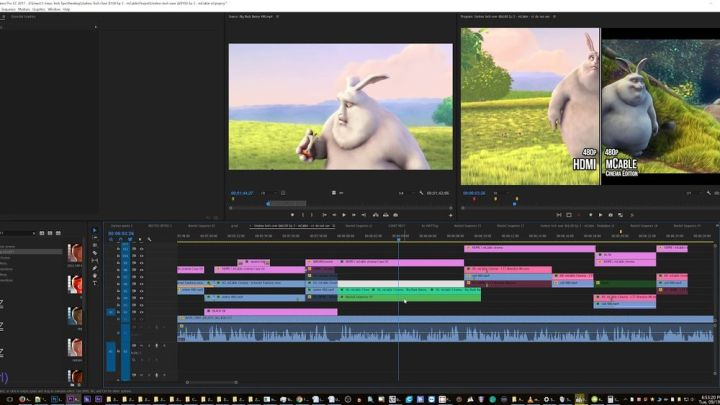This screenshot has height=405, width=720.
Task: Click the Program monitor current timecode
Action: pyautogui.click(x=474, y=193)
